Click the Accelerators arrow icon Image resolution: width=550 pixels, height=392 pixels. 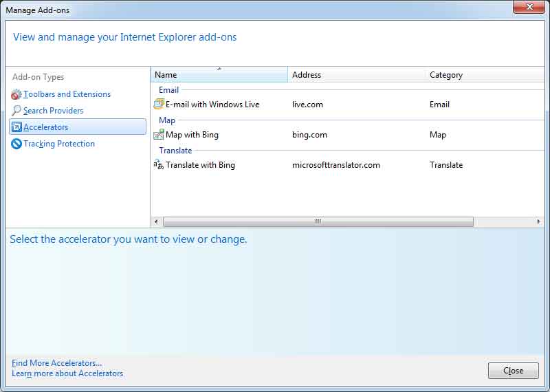16,127
